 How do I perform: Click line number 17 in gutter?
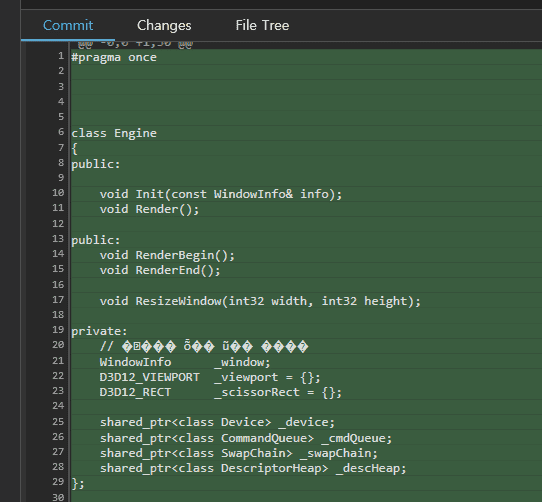point(58,299)
